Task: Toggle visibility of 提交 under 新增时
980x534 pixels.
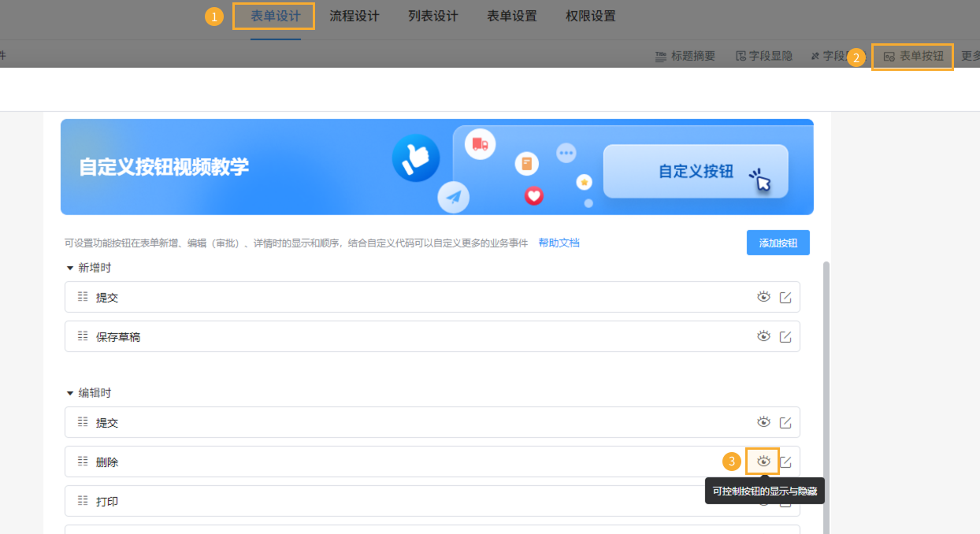Action: pos(763,297)
